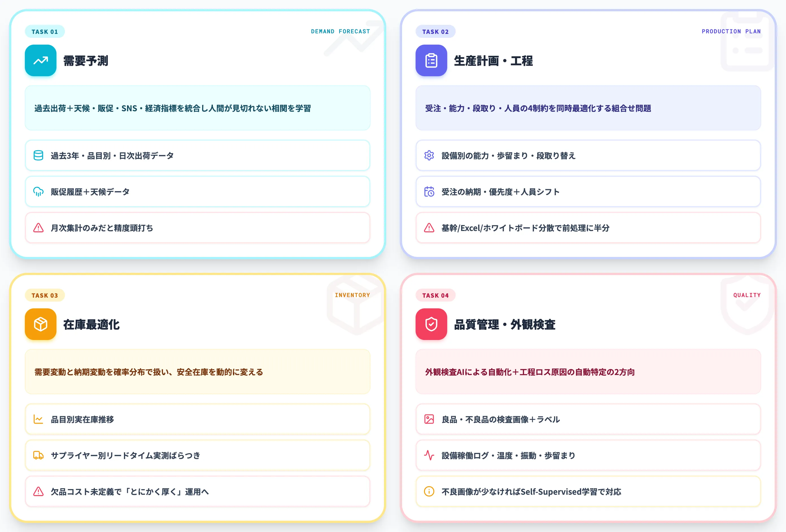
Task: Click the gear icon in 設備別の能力 row
Action: pos(429,155)
